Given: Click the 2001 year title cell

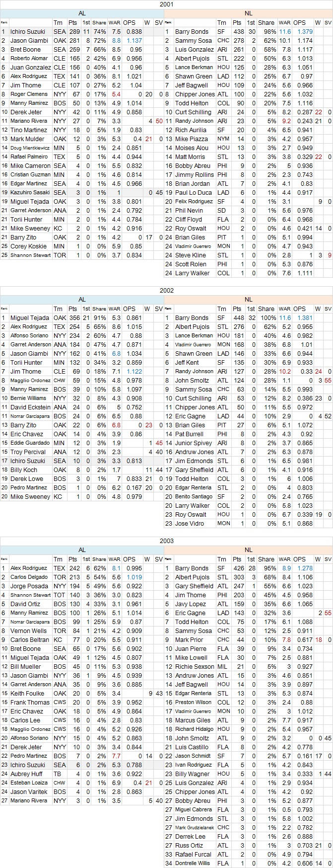Looking at the screenshot, I should click(x=166, y=4).
